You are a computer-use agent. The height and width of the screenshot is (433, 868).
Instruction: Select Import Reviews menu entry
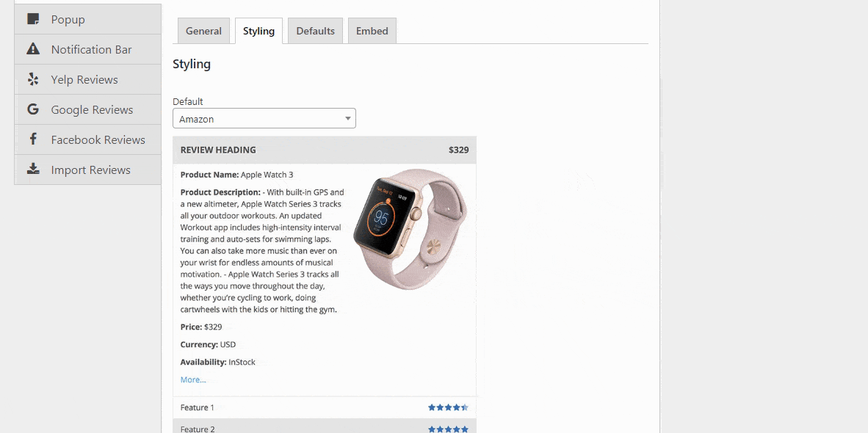coord(87,170)
